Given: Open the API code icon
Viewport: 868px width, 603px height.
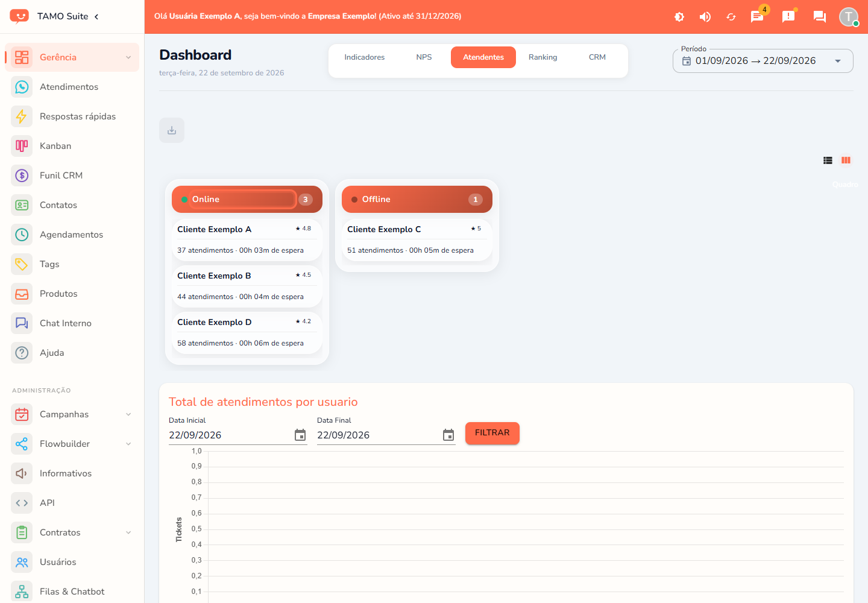Looking at the screenshot, I should click(x=22, y=503).
